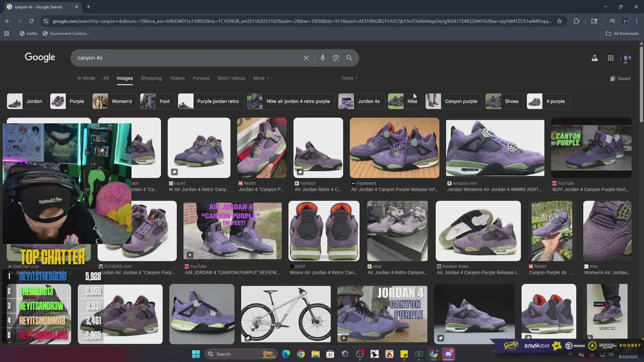This screenshot has height=362, width=644.
Task: Switch to Forums tab
Action: 201,78
